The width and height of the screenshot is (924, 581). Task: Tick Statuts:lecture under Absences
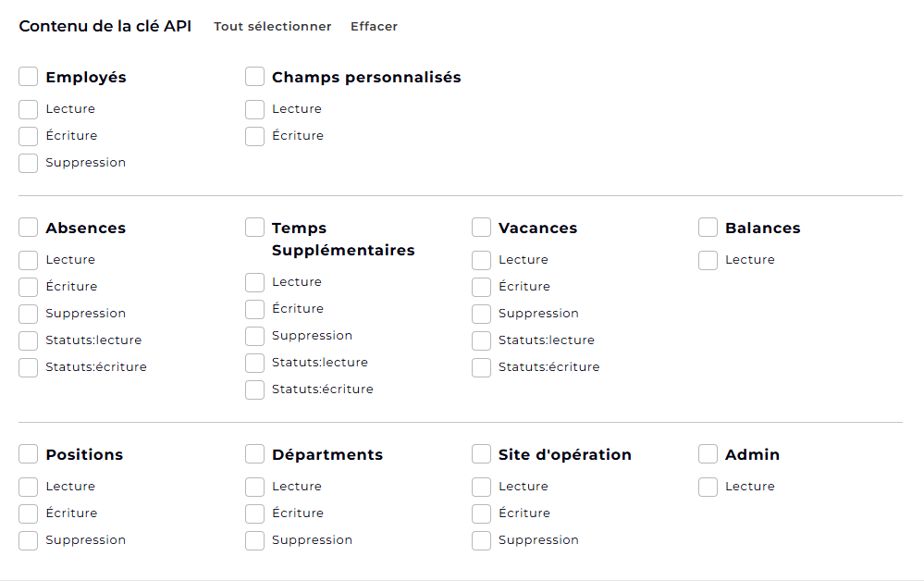[29, 340]
